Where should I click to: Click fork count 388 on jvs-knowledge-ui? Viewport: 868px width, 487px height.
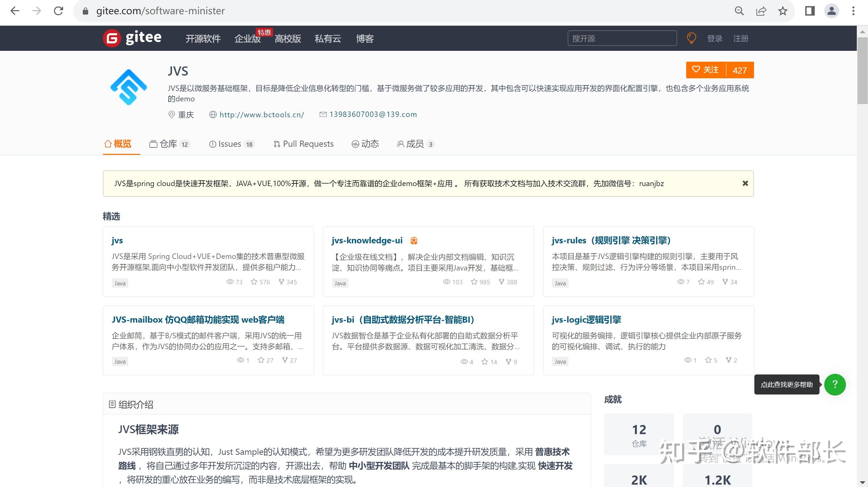(508, 282)
